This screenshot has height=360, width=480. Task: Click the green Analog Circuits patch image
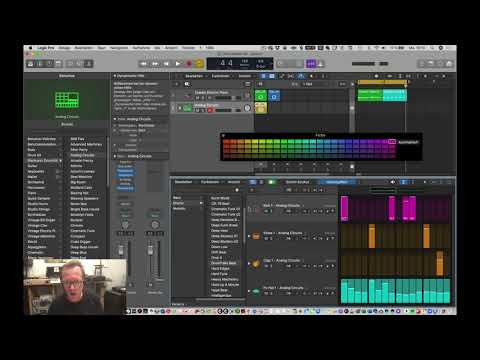pyautogui.click(x=67, y=100)
